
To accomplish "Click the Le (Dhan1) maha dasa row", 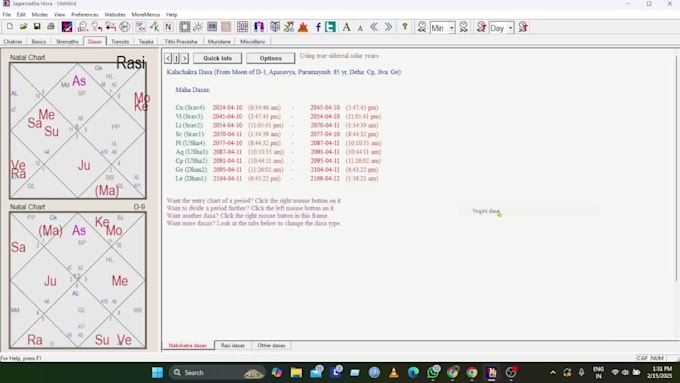I will click(277, 179).
